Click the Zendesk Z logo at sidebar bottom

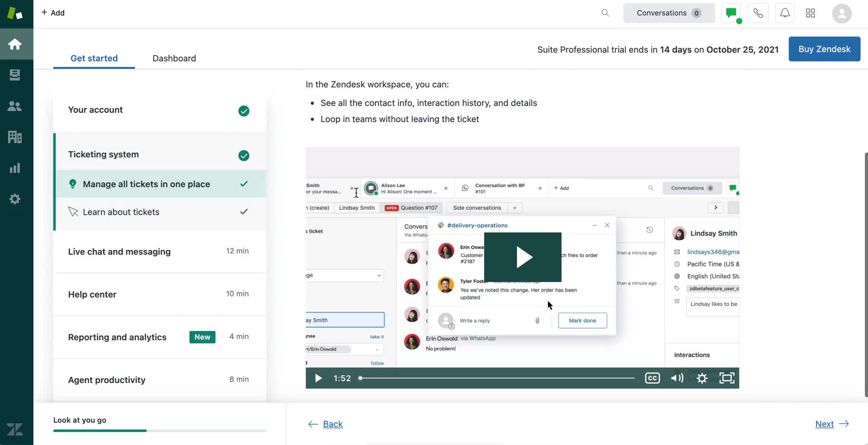[x=15, y=429]
